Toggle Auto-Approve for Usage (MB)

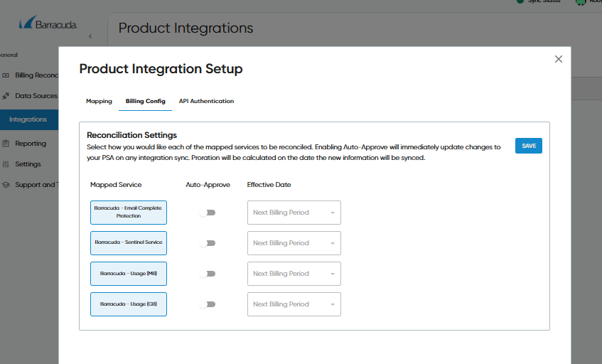pos(208,274)
